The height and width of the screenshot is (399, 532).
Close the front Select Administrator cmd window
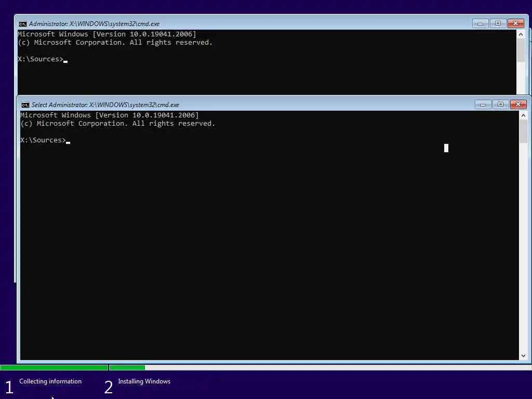(x=518, y=104)
